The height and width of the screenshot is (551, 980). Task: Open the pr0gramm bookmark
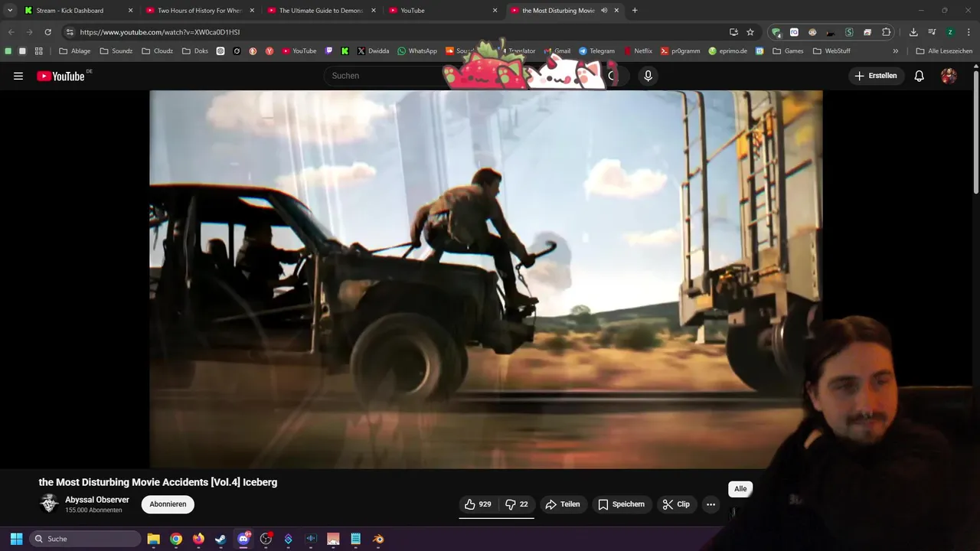pyautogui.click(x=681, y=51)
